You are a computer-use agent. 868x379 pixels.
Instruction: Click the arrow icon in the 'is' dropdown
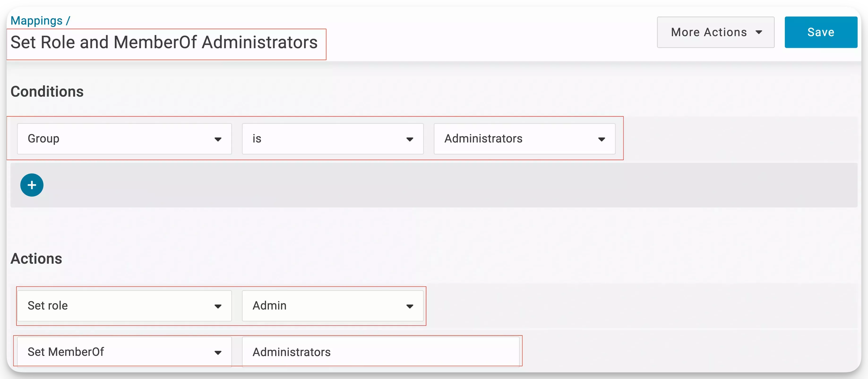410,139
